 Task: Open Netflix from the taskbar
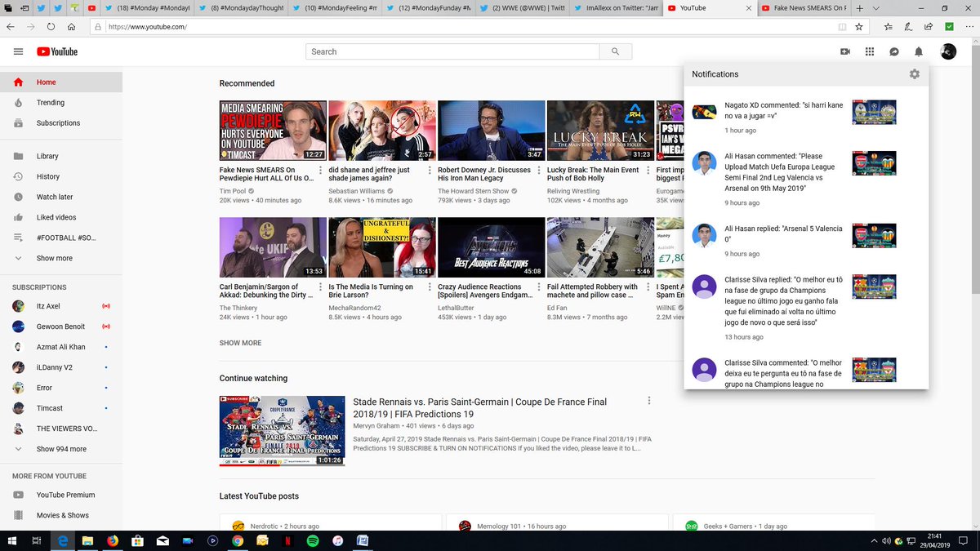[287, 540]
